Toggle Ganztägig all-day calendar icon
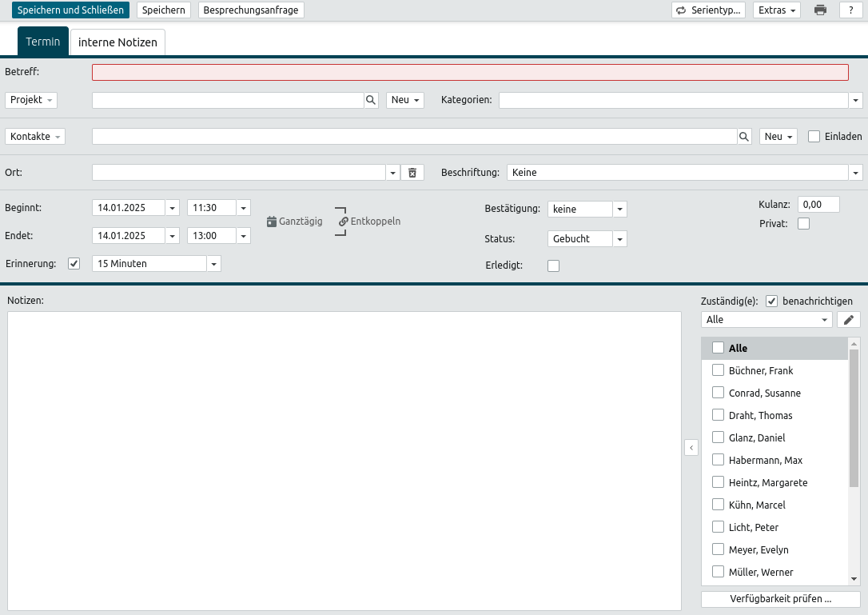This screenshot has width=868, height=615. tap(272, 222)
